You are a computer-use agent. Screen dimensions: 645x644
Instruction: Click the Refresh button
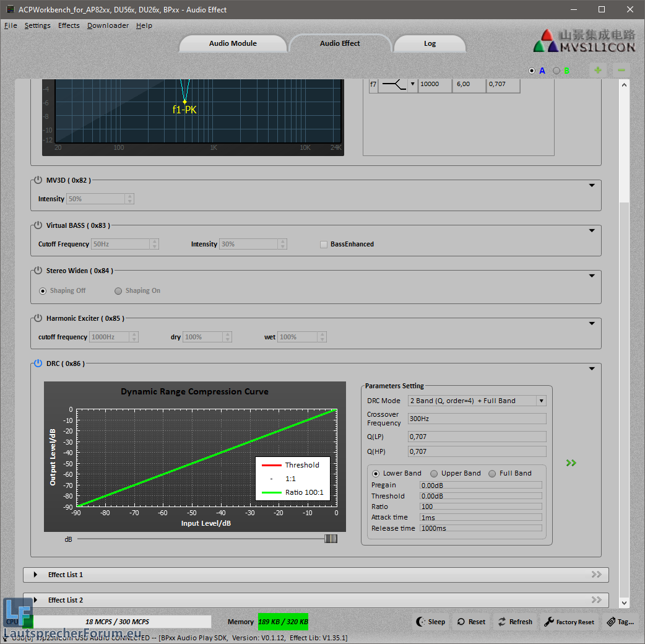click(514, 622)
